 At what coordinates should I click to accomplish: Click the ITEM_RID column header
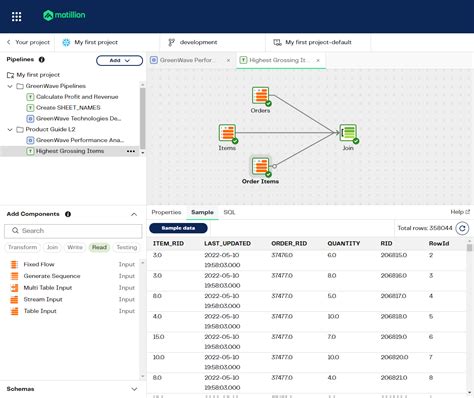168,244
